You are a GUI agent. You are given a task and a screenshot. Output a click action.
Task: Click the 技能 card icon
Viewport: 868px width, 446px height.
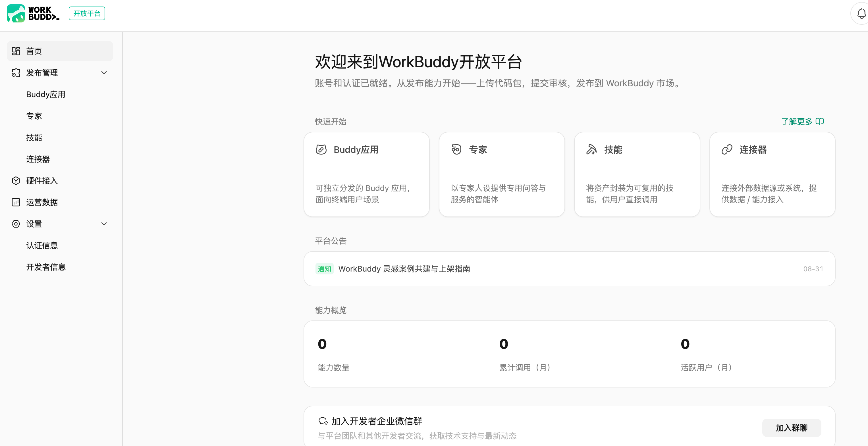click(591, 149)
